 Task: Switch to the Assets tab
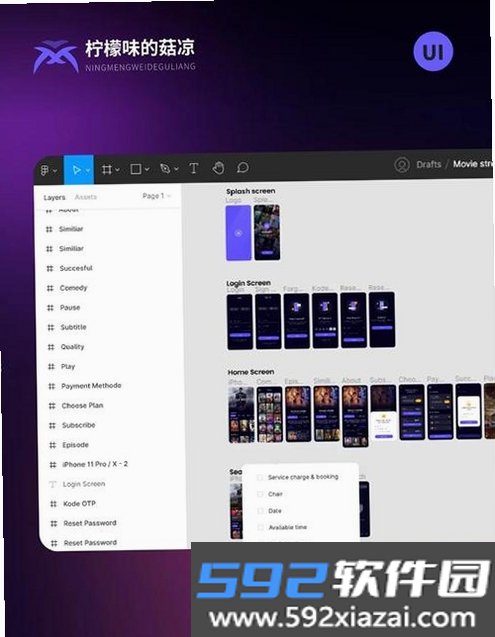click(x=86, y=197)
